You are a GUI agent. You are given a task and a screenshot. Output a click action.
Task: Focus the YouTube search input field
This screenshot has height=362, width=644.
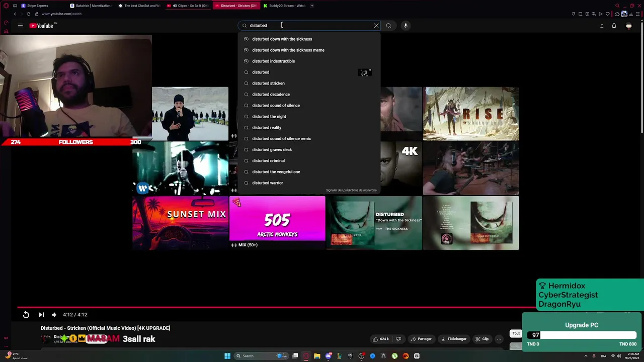(x=309, y=26)
